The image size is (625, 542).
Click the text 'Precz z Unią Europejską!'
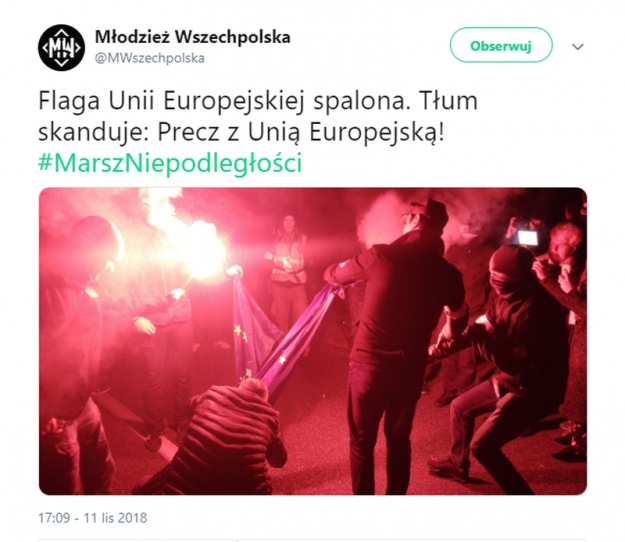click(x=301, y=132)
